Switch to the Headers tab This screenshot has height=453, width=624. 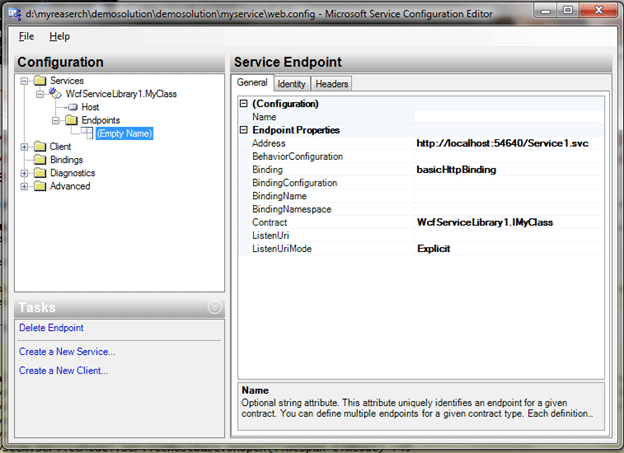tap(332, 84)
